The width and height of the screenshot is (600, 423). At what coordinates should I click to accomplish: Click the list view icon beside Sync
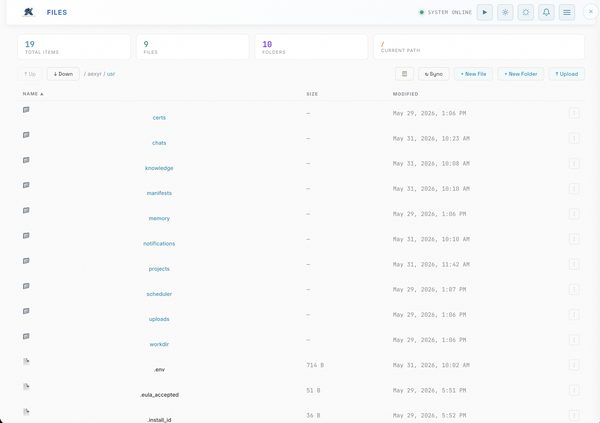[x=404, y=74]
